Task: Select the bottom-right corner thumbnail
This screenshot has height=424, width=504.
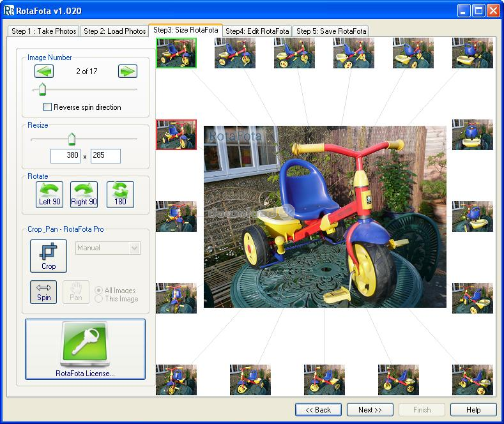Action: [473, 380]
